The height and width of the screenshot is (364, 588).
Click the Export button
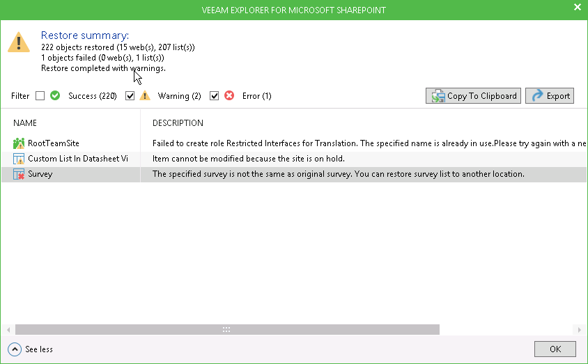(550, 96)
